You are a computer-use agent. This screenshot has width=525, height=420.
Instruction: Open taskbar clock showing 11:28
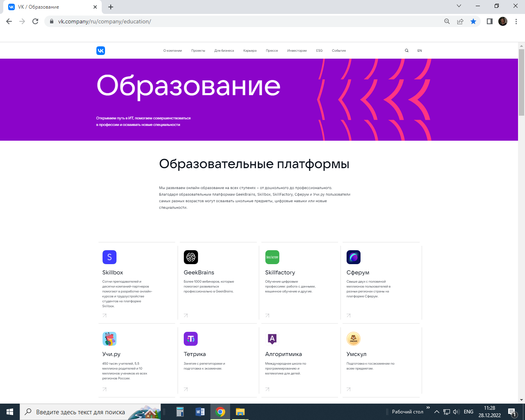coord(490,412)
